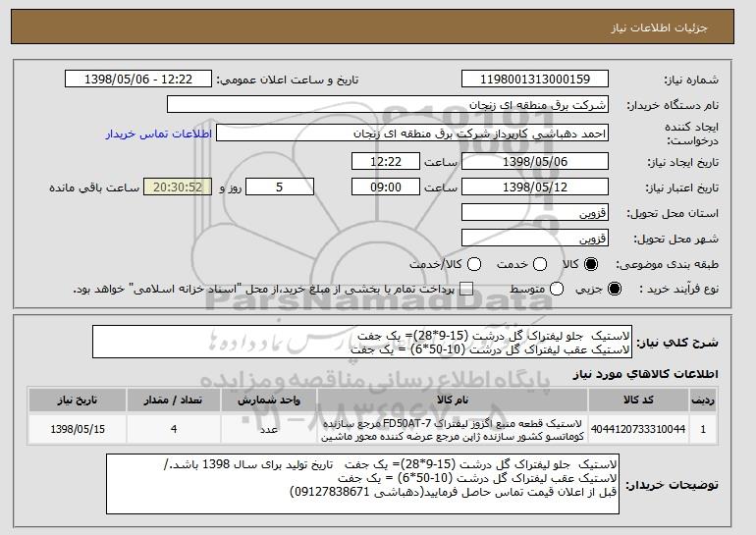Choose the متوسط purchase type radio
This screenshot has height=535, width=756.
557,289
